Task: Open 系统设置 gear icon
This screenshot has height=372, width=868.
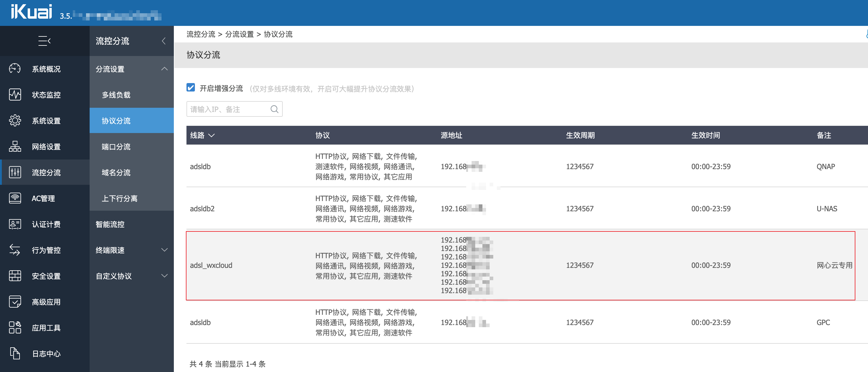Action: (x=15, y=120)
